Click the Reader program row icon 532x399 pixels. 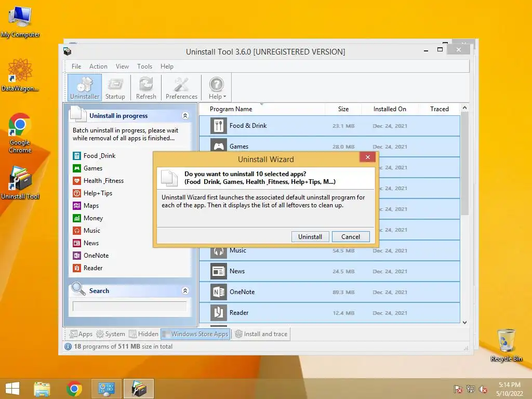pos(219,313)
